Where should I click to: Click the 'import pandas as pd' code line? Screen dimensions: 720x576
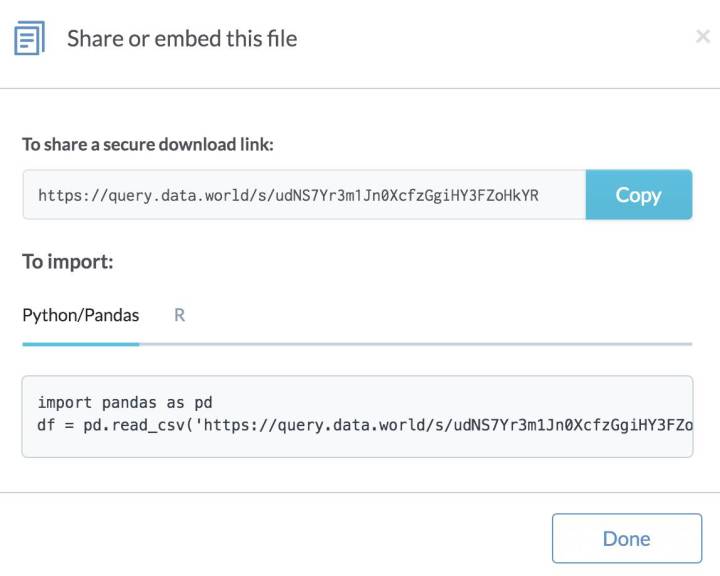[x=125, y=402]
